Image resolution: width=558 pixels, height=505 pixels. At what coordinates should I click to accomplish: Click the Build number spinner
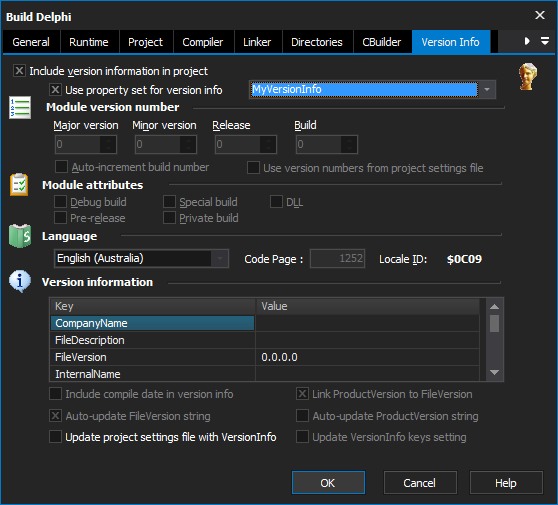(x=349, y=144)
